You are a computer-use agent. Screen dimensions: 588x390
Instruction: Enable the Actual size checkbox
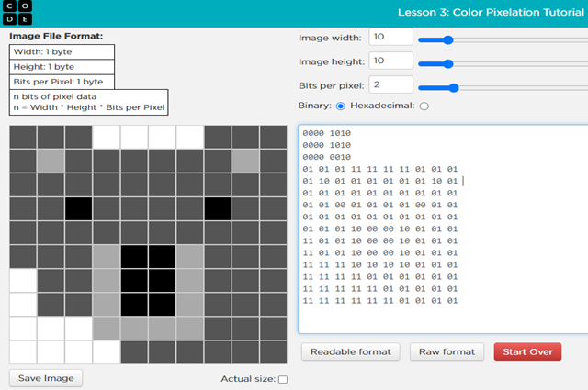pos(282,379)
